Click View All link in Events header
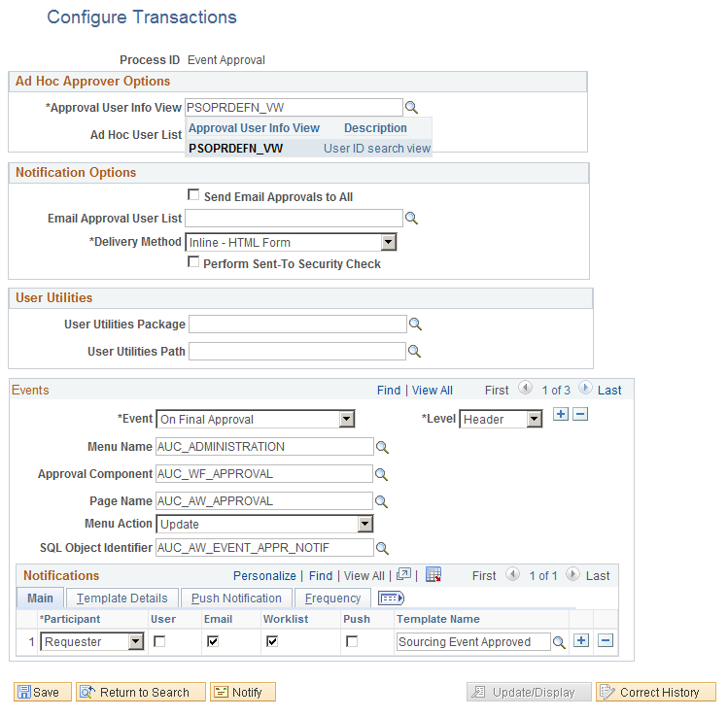The image size is (728, 718). 433,391
